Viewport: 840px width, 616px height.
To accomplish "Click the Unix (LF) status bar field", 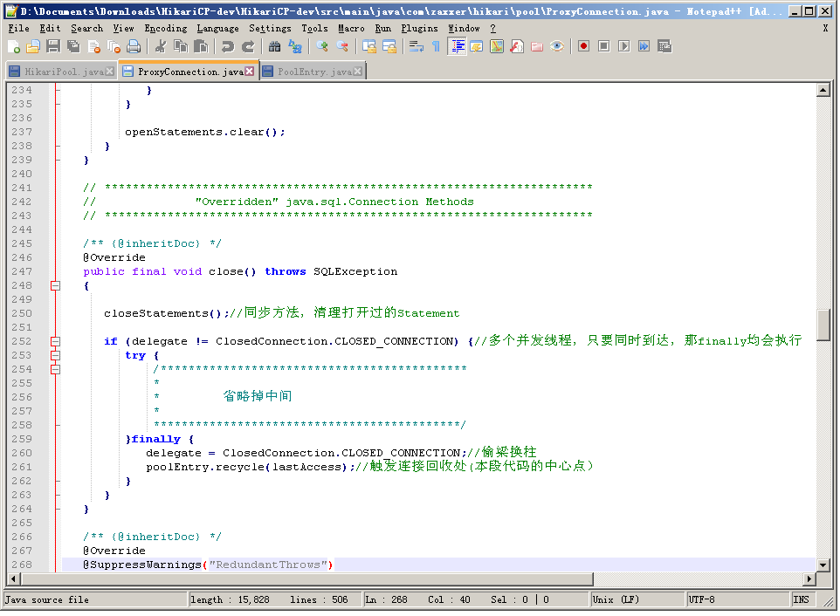I will (x=637, y=599).
